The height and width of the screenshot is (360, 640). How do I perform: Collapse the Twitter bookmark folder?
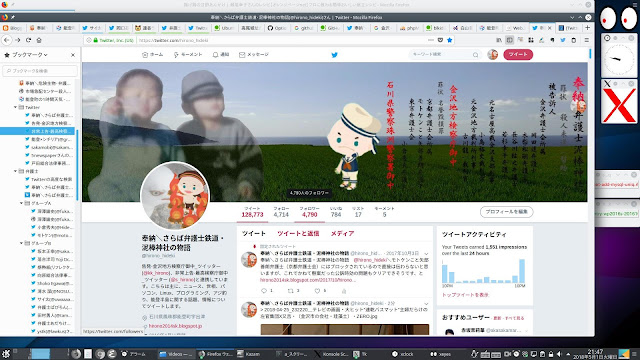tap(15, 107)
